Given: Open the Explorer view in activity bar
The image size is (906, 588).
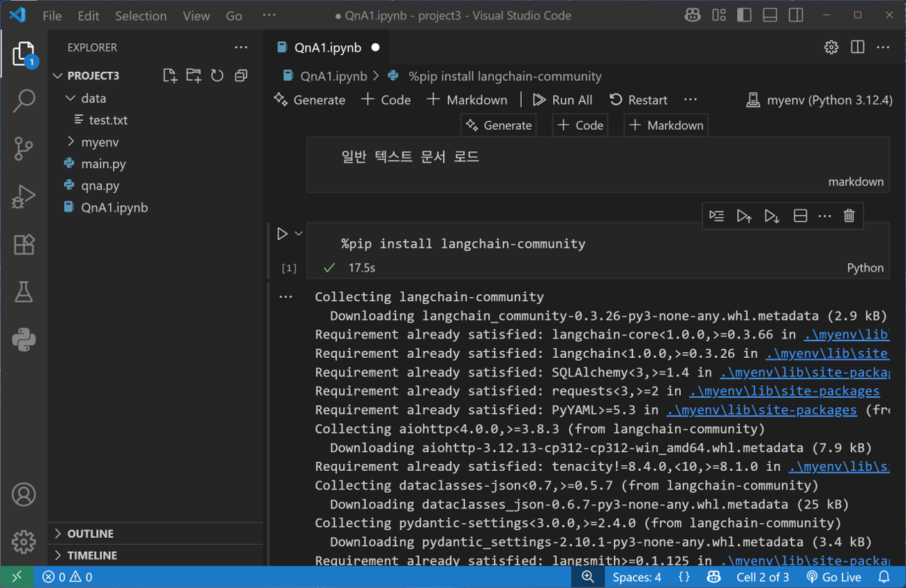Looking at the screenshot, I should [24, 54].
